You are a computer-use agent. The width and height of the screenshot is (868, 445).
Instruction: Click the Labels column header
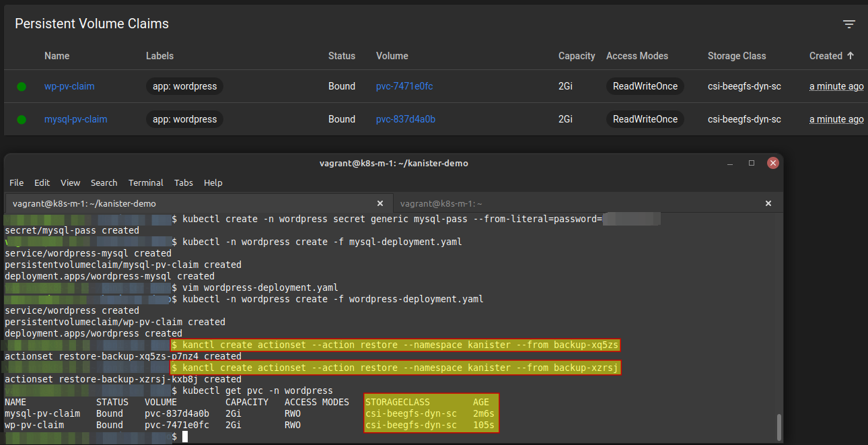(159, 56)
